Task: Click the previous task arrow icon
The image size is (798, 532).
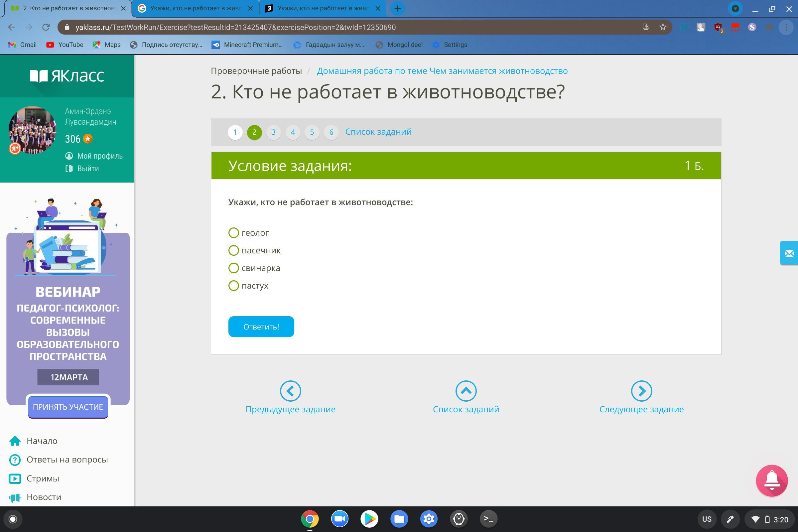Action: click(290, 391)
